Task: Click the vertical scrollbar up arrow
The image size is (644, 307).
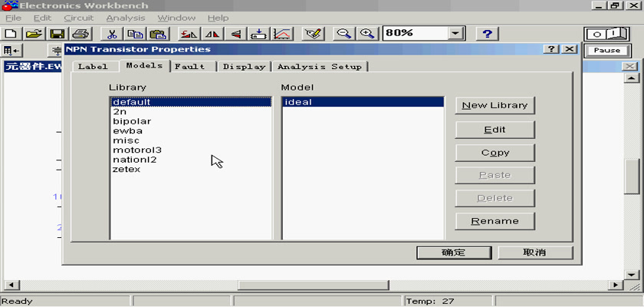Action: (x=631, y=78)
